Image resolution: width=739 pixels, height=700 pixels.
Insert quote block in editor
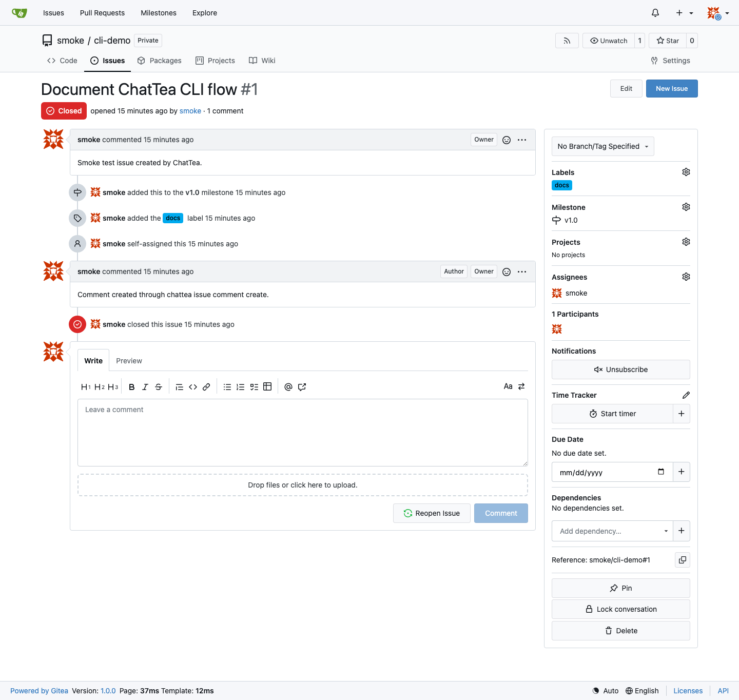coord(180,387)
